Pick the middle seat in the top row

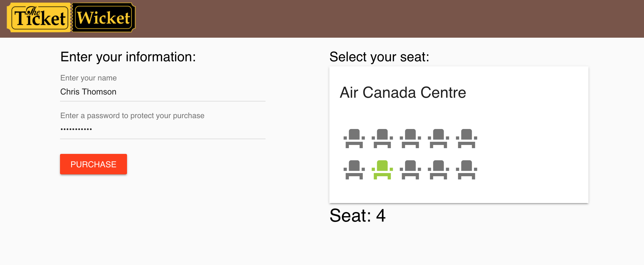point(410,138)
